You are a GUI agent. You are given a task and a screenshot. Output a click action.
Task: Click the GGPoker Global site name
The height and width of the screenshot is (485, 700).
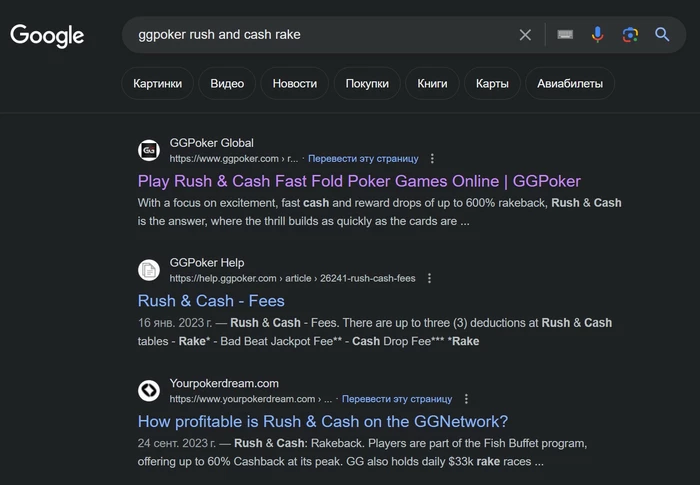[212, 143]
